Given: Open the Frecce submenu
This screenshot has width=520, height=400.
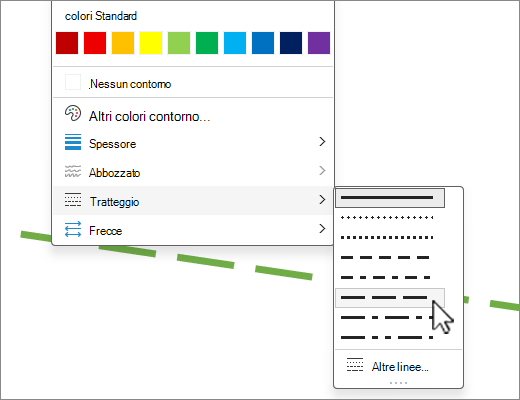Looking at the screenshot, I should point(193,230).
